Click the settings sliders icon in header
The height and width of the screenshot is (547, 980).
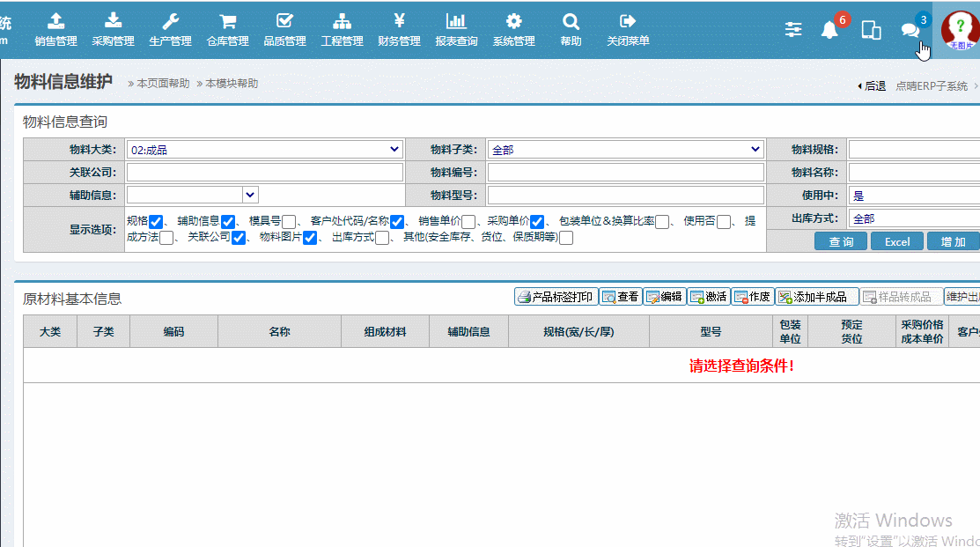click(x=793, y=30)
